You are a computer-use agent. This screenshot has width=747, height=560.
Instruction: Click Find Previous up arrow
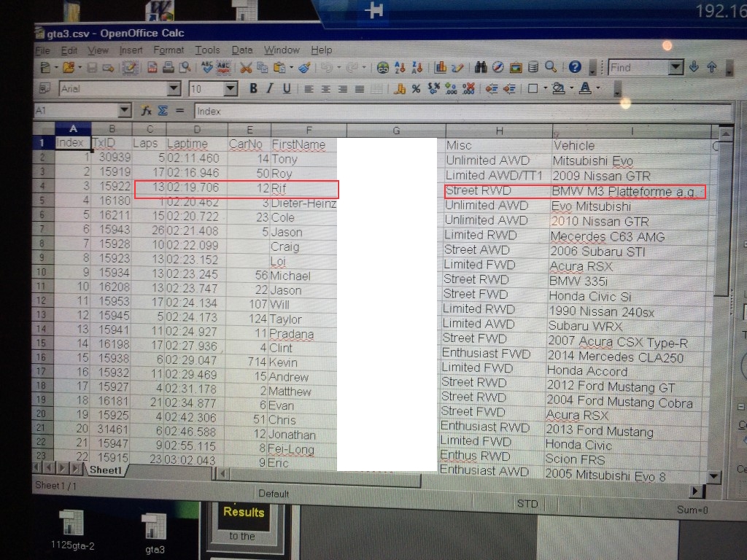tap(712, 67)
